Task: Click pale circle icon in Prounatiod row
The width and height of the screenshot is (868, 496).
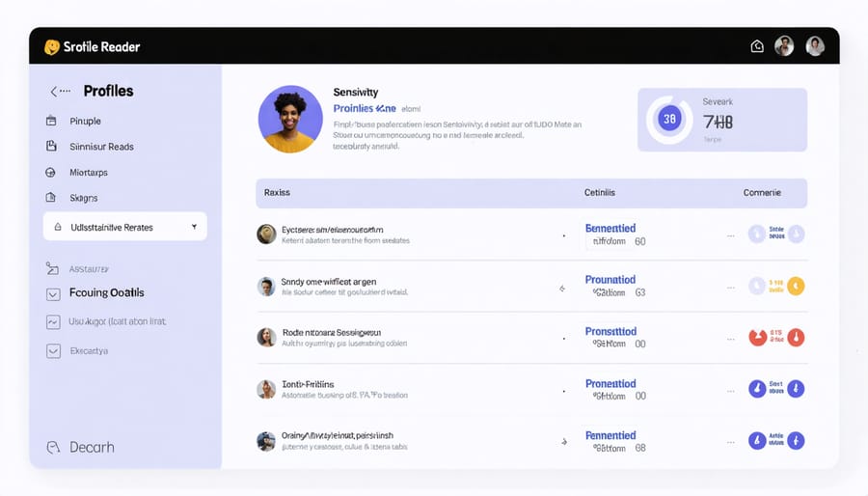Action: point(757,286)
